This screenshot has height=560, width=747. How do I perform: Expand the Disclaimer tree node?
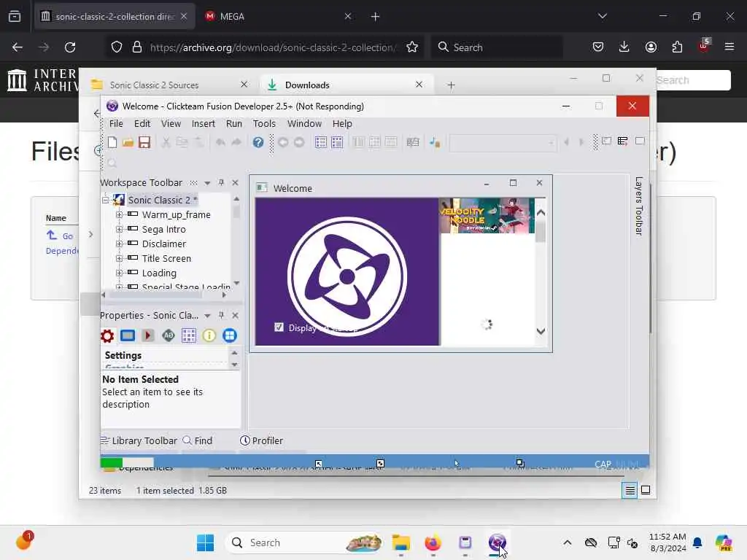coord(119,244)
